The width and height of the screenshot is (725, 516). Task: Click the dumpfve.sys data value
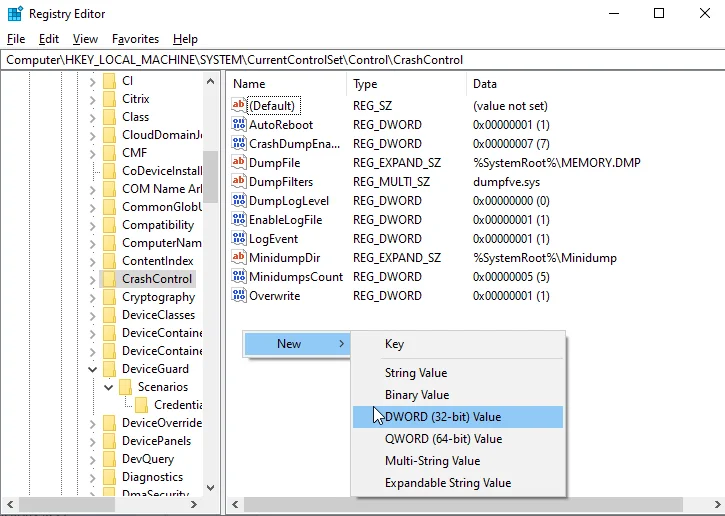tap(506, 182)
